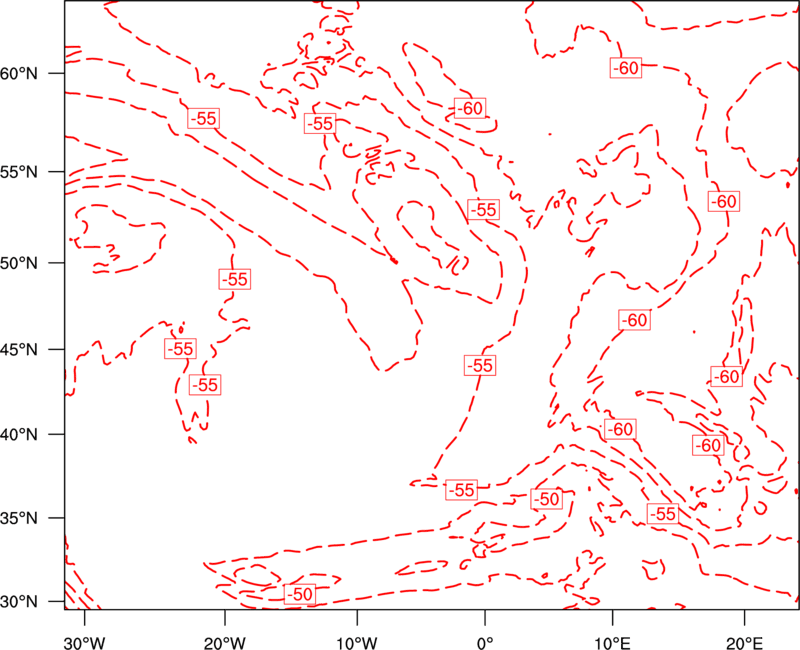Click the 30°N latitude axis label
Screen dimensions: 800x650
coord(19,602)
